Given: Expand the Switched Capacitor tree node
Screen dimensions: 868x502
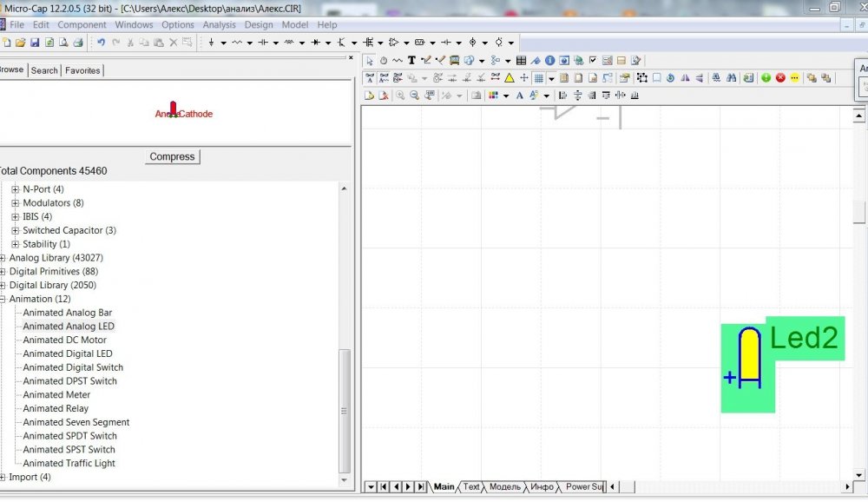Looking at the screenshot, I should [16, 230].
